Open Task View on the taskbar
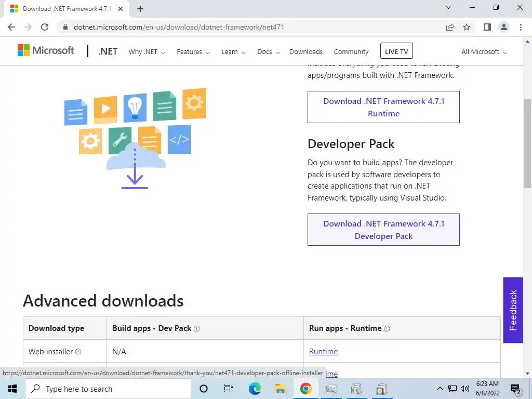The height and width of the screenshot is (399, 532). coord(229,389)
